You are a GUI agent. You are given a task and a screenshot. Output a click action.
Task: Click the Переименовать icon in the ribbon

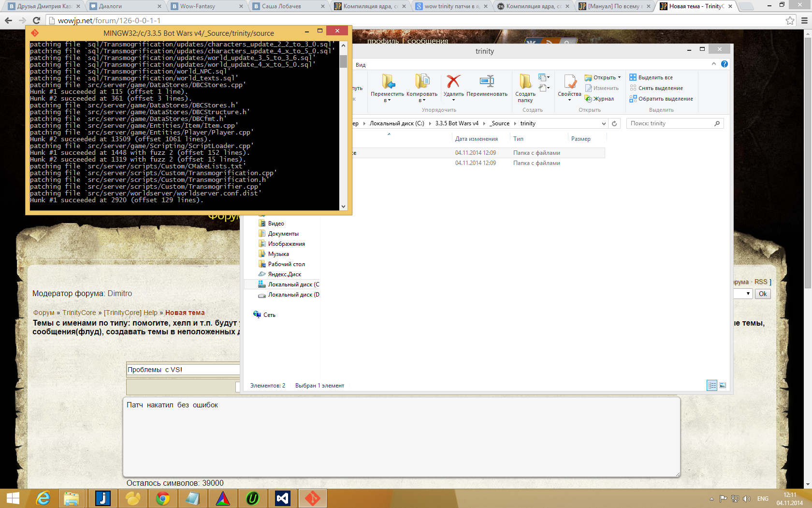487,81
